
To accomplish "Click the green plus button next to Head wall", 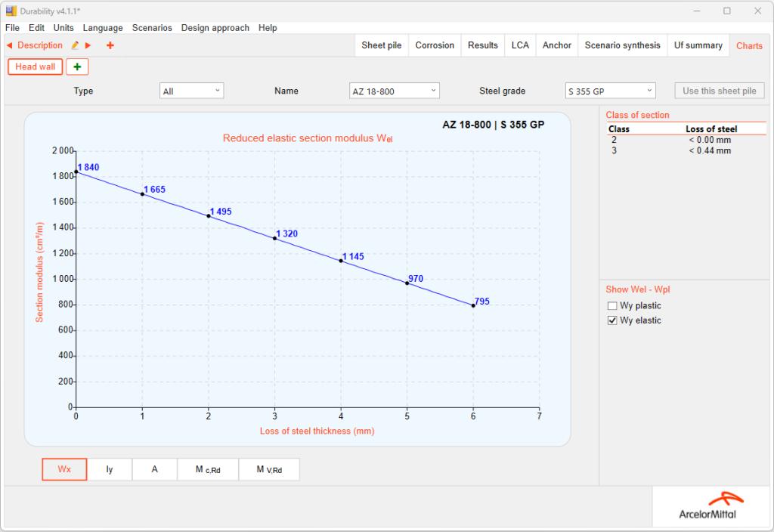I will [x=77, y=66].
